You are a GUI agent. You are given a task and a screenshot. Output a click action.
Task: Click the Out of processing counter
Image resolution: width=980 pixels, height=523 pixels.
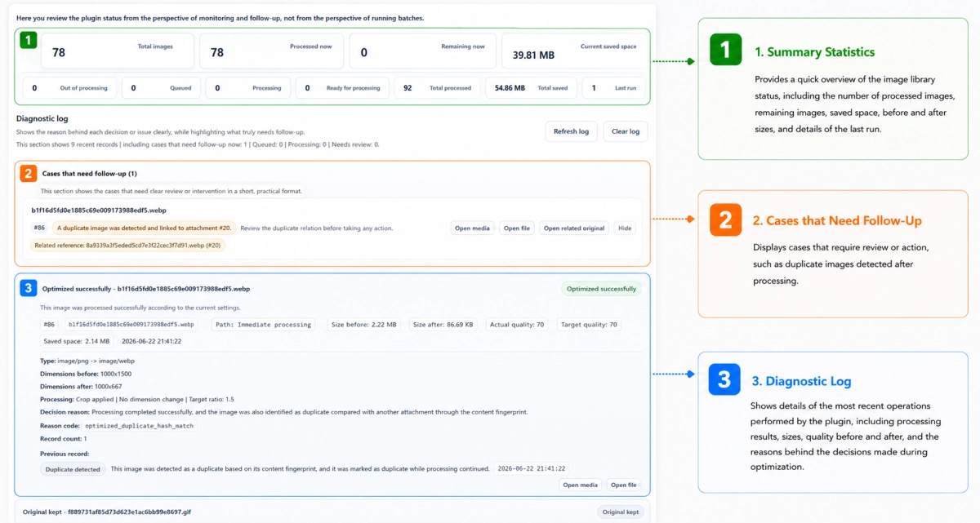click(x=69, y=88)
